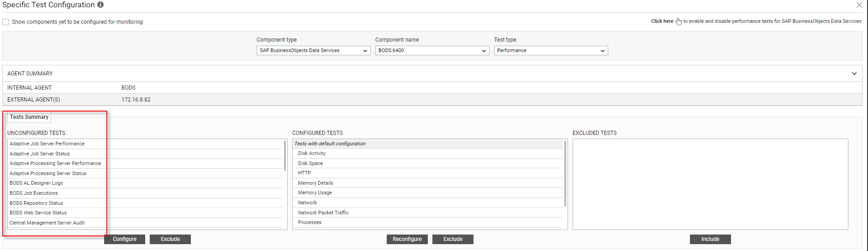Click the Reconfigure button
This screenshot has height=251, width=868.
coord(407,239)
